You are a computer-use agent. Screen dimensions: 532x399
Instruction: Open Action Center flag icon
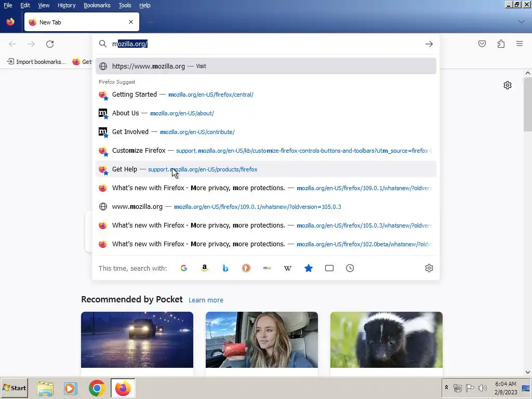(x=470, y=388)
